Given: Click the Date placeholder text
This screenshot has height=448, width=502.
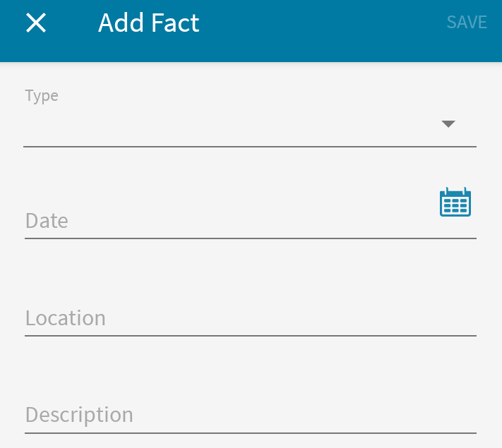Looking at the screenshot, I should (x=47, y=221).
